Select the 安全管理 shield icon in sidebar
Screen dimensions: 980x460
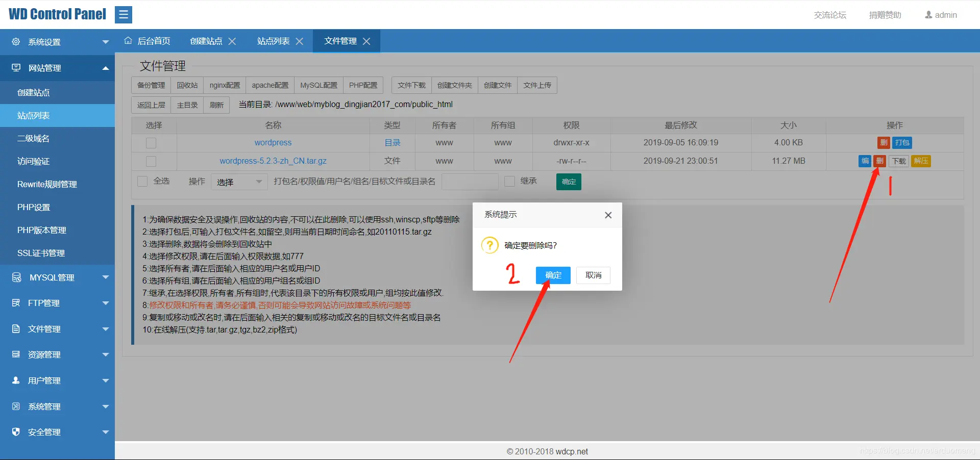[15, 431]
